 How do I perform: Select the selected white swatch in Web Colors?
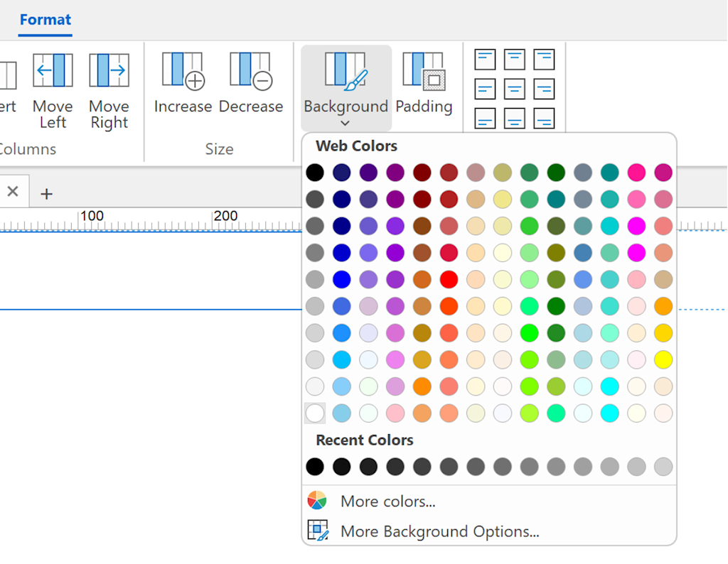pyautogui.click(x=315, y=413)
